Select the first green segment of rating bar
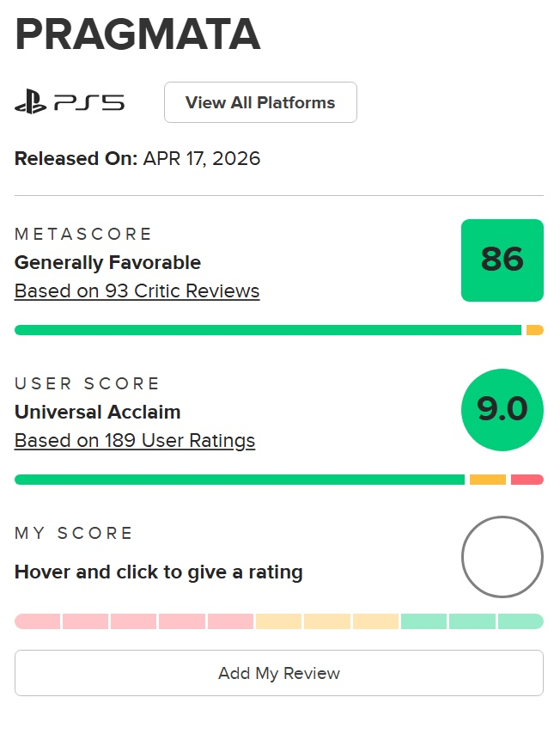This screenshot has height=734, width=560. (423, 621)
